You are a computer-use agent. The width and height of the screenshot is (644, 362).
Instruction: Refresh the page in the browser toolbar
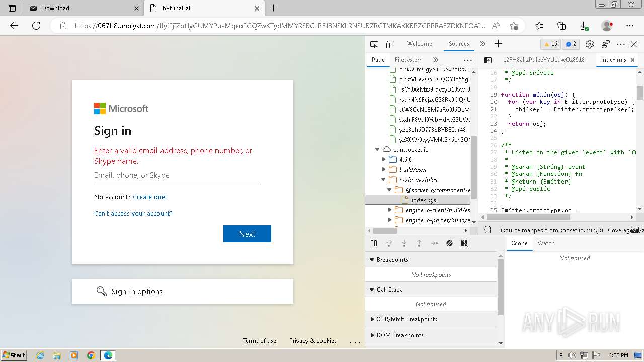pos(36,26)
